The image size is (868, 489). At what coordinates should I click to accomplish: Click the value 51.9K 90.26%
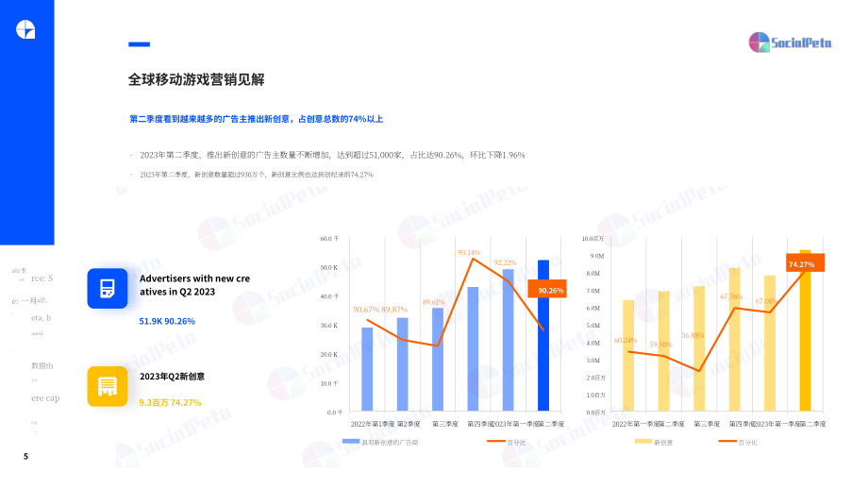167,321
